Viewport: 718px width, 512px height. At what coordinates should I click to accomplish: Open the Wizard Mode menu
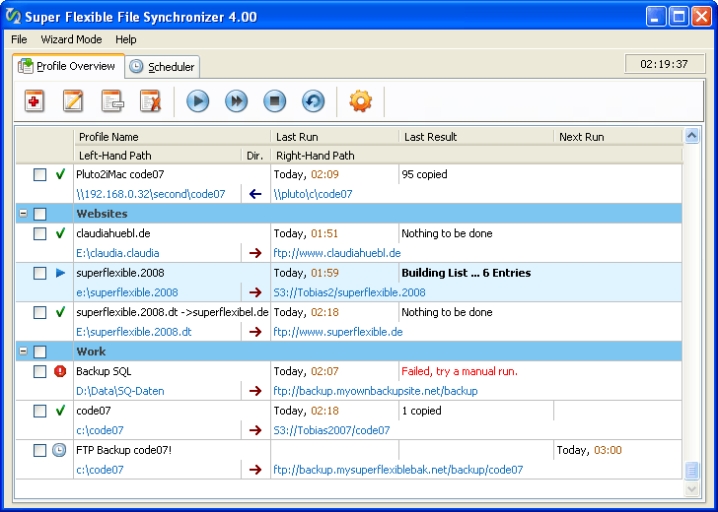point(71,39)
